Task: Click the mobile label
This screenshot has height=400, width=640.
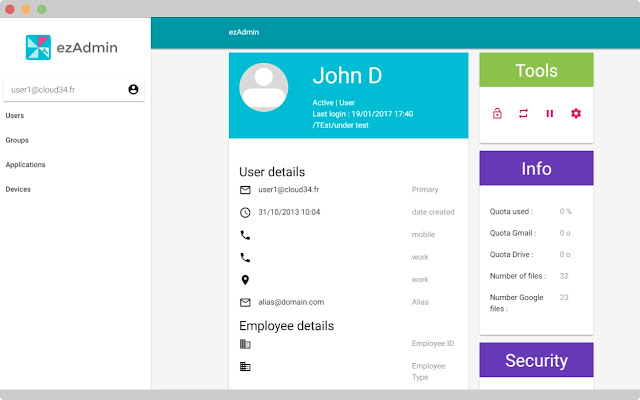Action: pyautogui.click(x=423, y=235)
